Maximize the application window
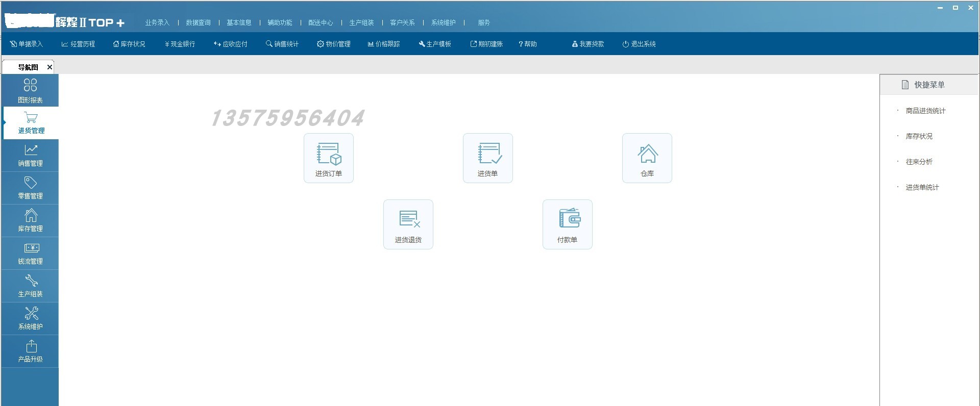 [955, 8]
